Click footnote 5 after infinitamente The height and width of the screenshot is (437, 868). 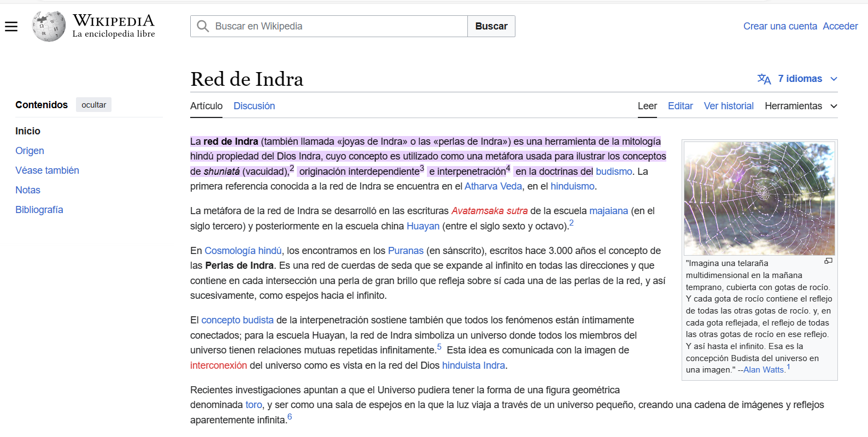(439, 347)
